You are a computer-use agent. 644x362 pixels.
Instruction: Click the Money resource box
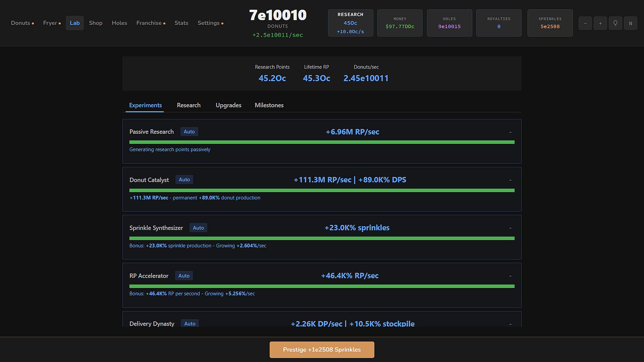pos(400,23)
